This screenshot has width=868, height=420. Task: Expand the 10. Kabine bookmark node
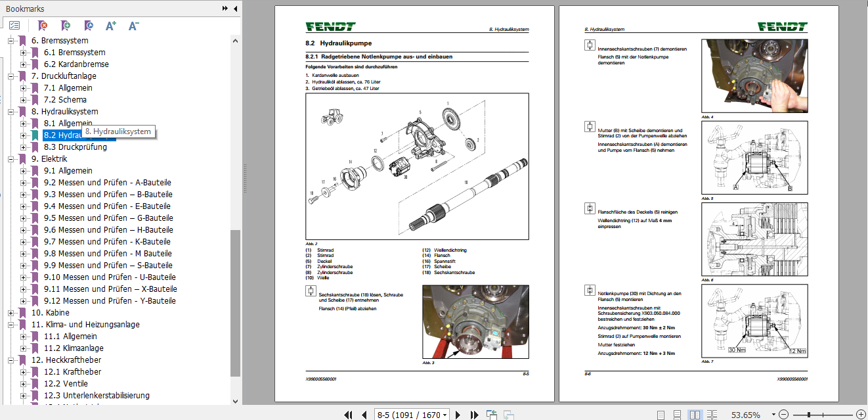(11, 313)
